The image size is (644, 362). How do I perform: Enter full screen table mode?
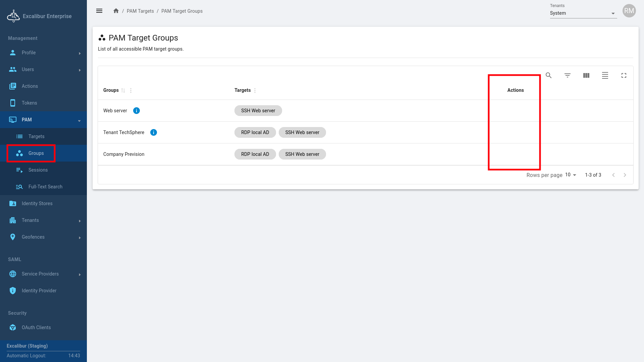624,75
